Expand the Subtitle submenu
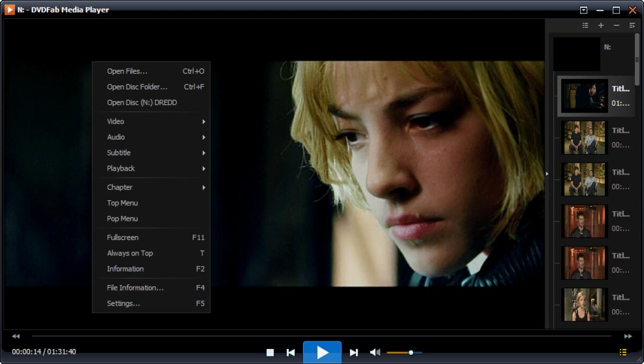The height and width of the screenshot is (364, 644). [119, 152]
